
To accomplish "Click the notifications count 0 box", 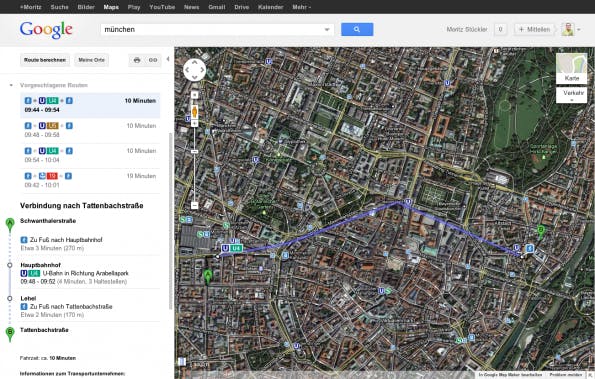I will 500,29.
